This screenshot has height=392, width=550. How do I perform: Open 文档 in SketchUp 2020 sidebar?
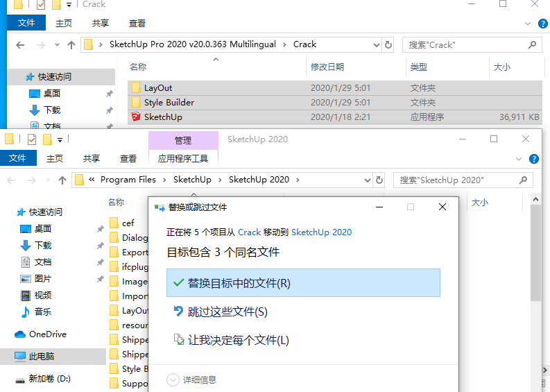point(43,262)
